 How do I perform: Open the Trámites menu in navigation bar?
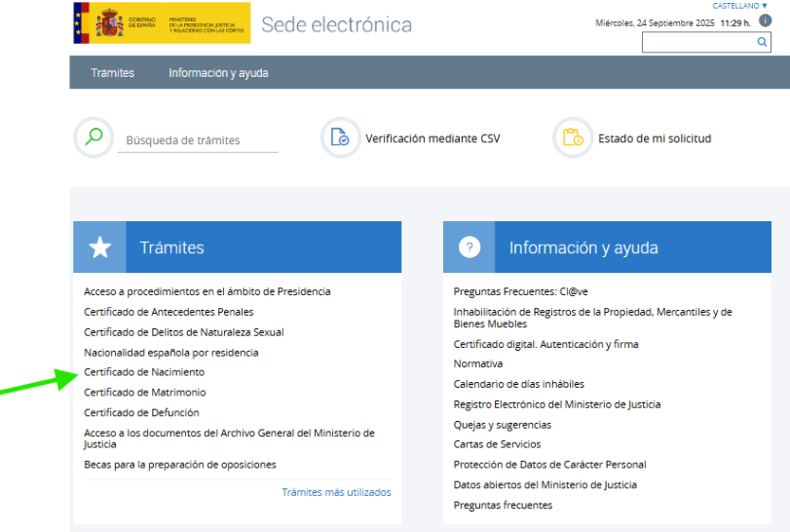112,73
